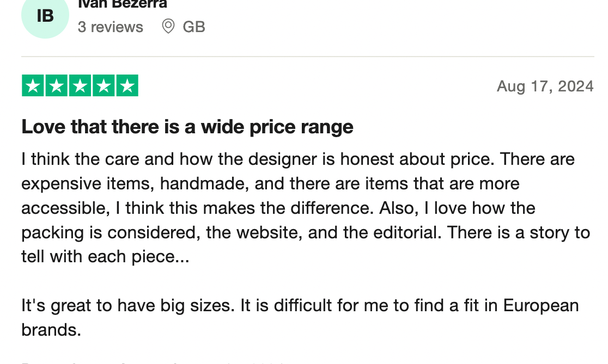Click the IB reviewer avatar circle
This screenshot has height=364, width=608.
point(45,15)
